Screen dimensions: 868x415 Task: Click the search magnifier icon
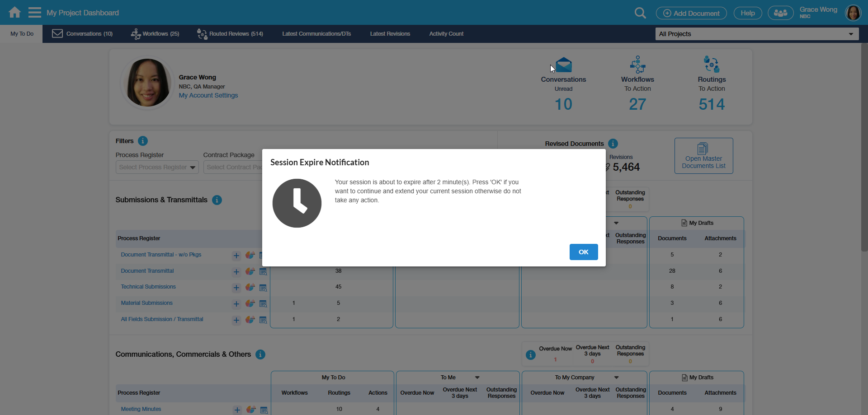pos(640,13)
